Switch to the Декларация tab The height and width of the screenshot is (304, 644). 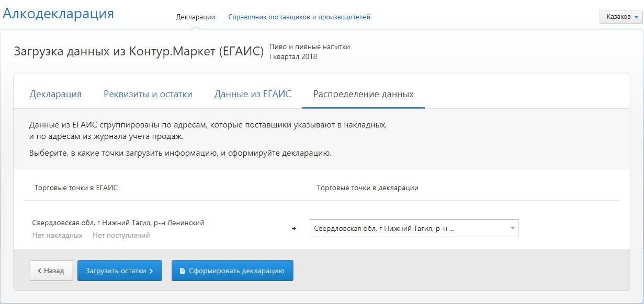[x=55, y=94]
